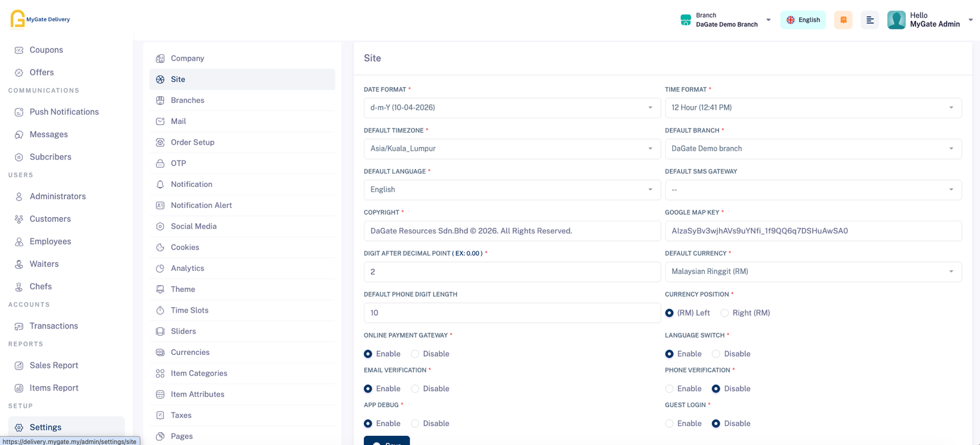This screenshot has width=980, height=445.
Task: Click the orange POS icon in header
Action: (843, 20)
